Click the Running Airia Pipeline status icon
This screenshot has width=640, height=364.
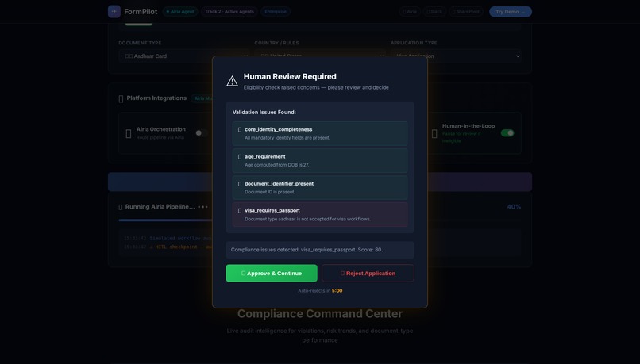(121, 207)
